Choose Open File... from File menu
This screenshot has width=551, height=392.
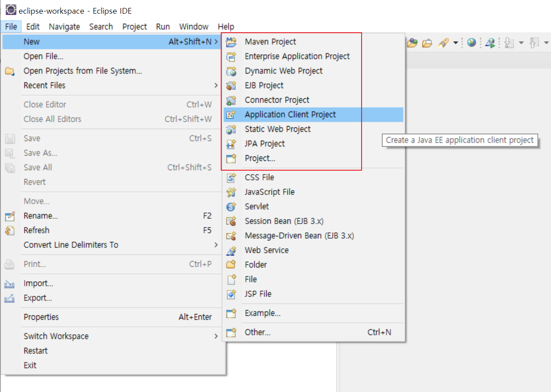click(x=114, y=56)
